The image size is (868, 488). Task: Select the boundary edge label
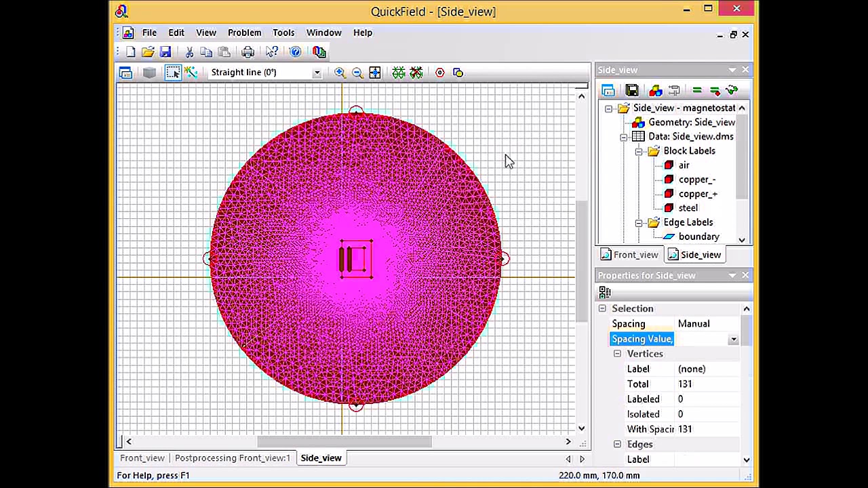point(698,237)
